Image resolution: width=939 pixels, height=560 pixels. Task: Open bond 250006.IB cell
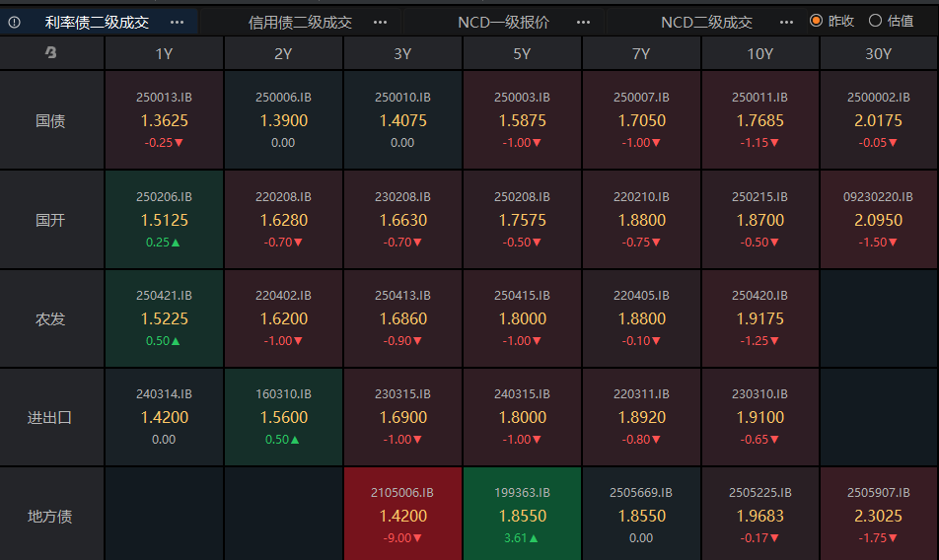[283, 119]
